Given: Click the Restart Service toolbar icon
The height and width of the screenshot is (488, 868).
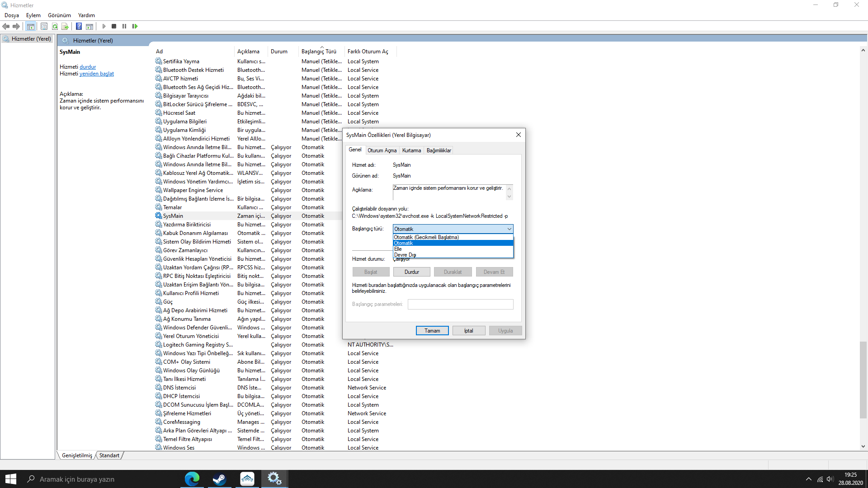Looking at the screenshot, I should [x=135, y=26].
